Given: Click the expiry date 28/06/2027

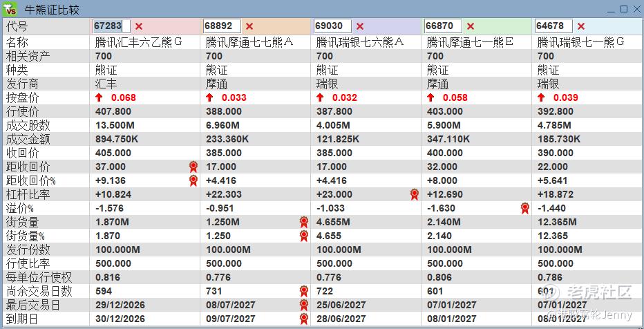Looking at the screenshot, I should pos(341,319).
